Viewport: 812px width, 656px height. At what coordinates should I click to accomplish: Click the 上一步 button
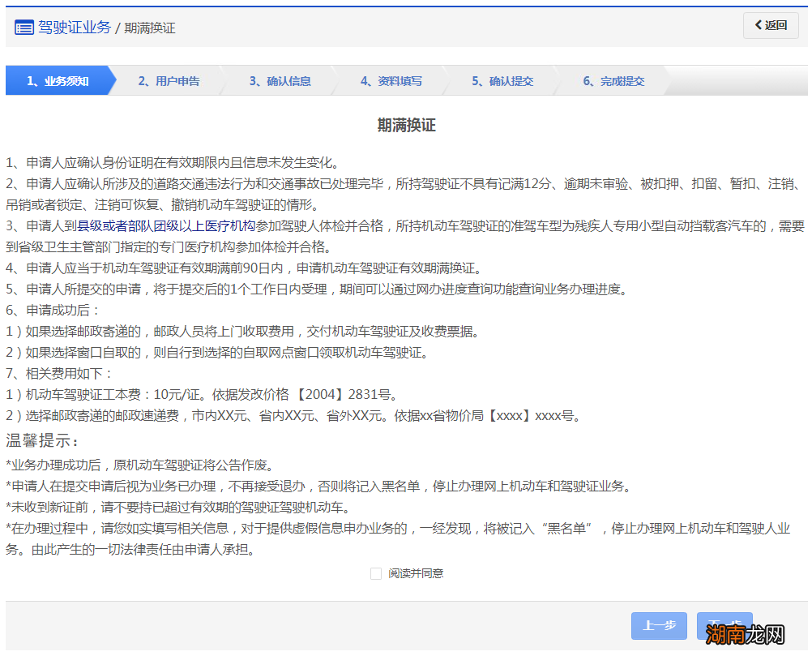pyautogui.click(x=658, y=626)
